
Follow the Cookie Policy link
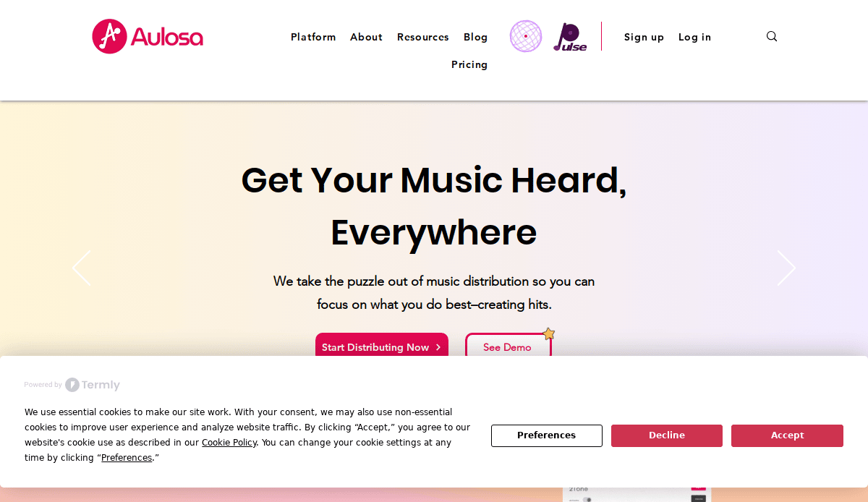229,443
